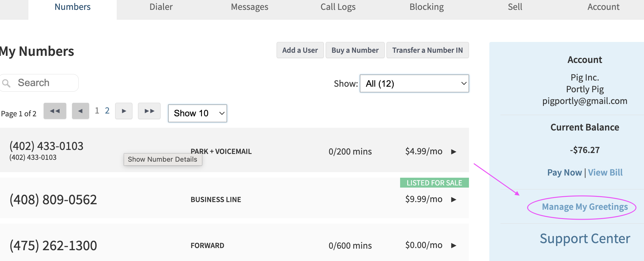Image resolution: width=644 pixels, height=261 pixels.
Task: Click the next page arrow button
Action: point(124,111)
